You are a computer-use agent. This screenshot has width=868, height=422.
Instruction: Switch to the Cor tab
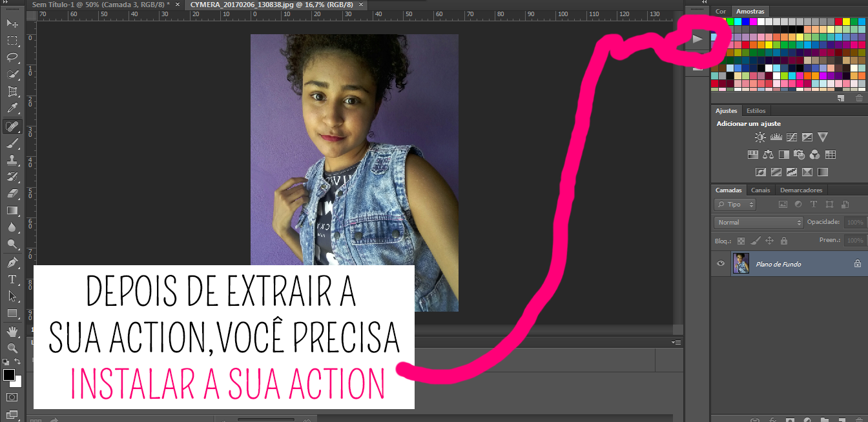click(721, 11)
